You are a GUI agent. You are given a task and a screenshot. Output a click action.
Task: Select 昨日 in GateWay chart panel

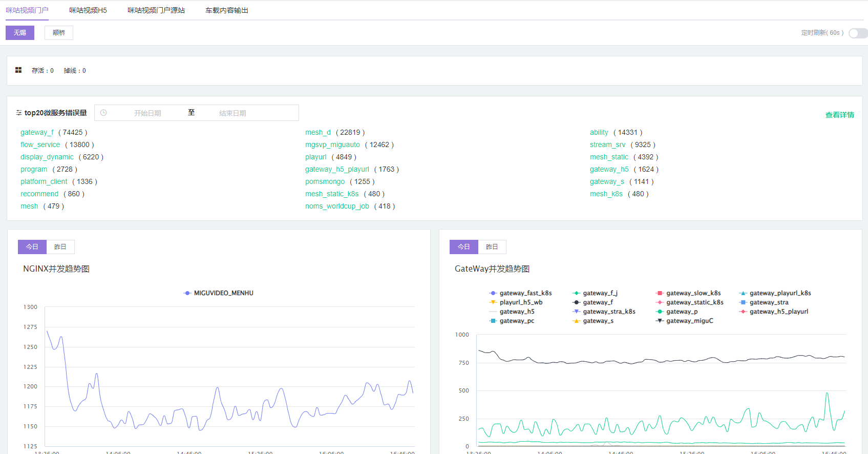point(492,247)
